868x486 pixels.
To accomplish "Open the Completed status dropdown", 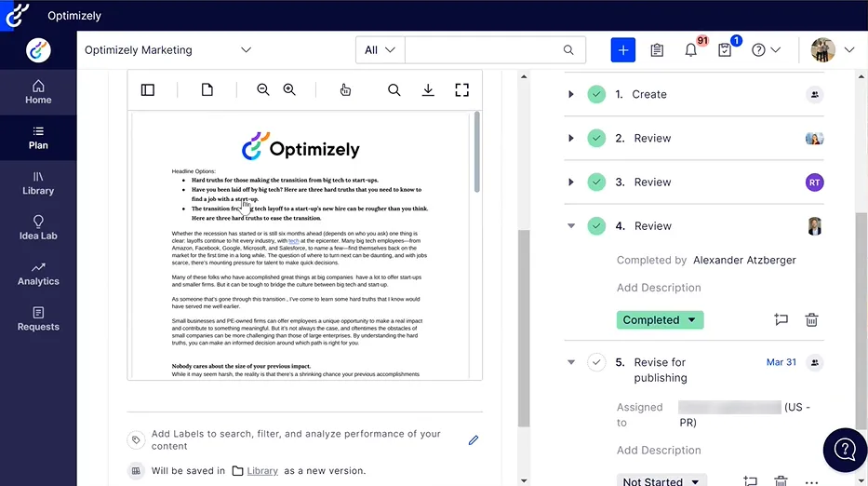I will point(660,319).
